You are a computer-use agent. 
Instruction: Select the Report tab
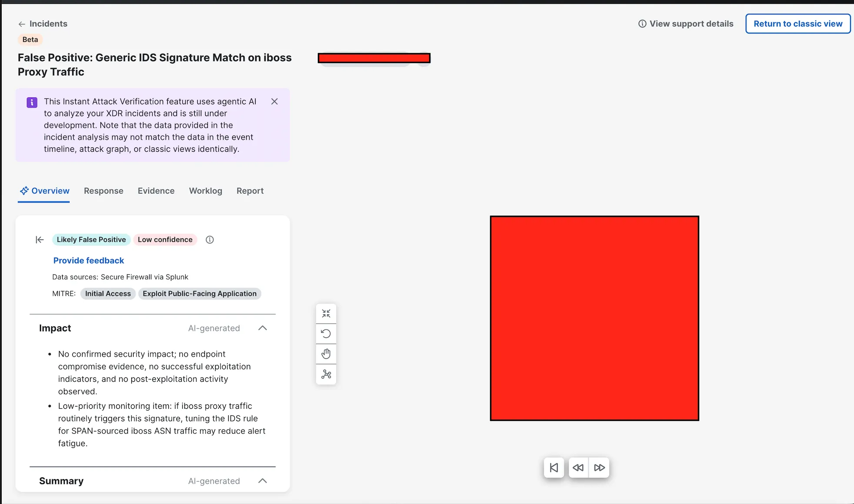tap(250, 191)
